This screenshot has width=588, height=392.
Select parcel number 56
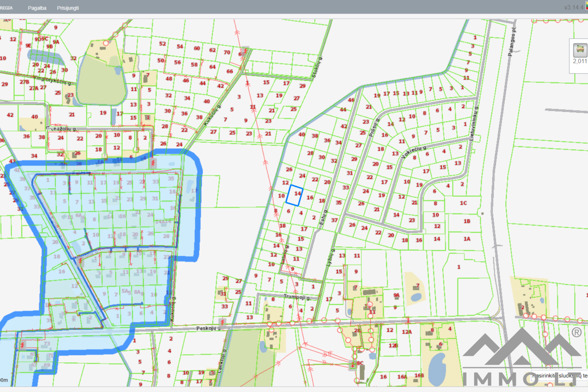(178, 62)
